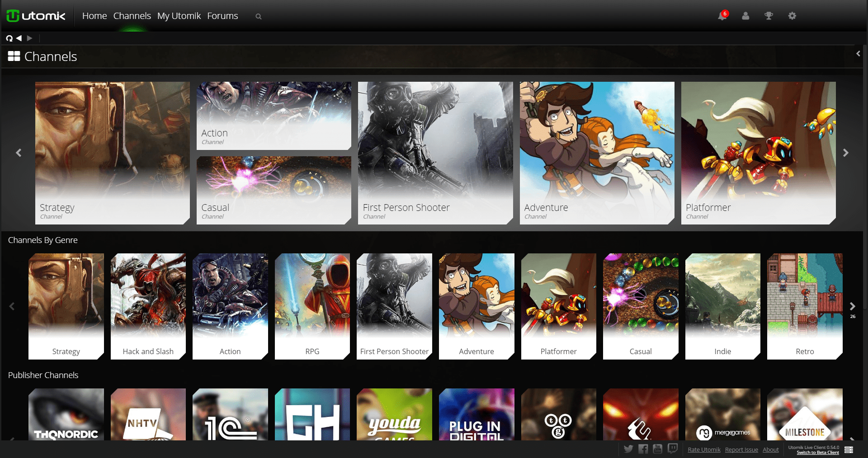Open the Forums tab
This screenshot has height=458, width=868.
click(x=222, y=16)
